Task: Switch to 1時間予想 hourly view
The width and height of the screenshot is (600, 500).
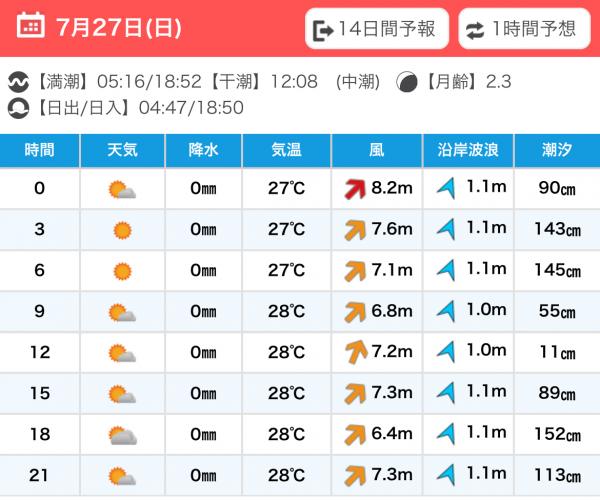Action: [x=524, y=29]
